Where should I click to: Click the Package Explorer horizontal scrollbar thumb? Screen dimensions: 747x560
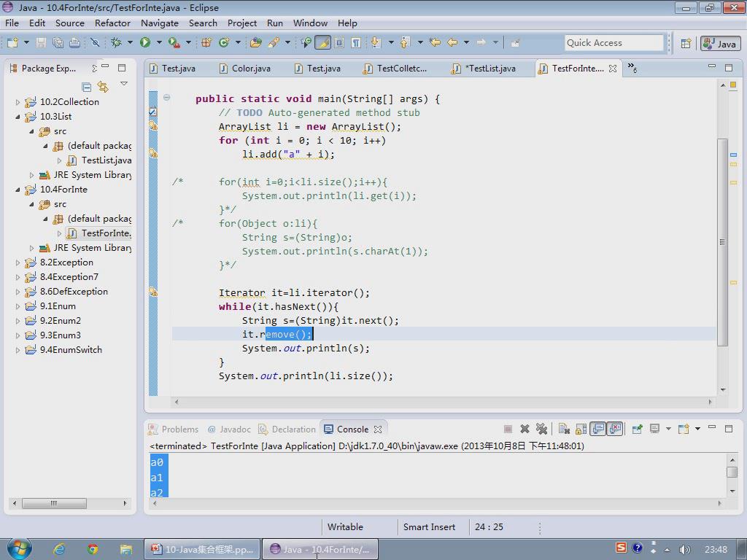point(54,503)
